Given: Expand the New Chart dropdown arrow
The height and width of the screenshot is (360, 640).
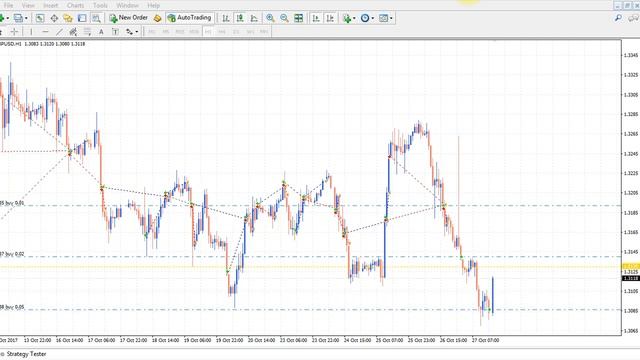Looking at the screenshot, I should tap(8, 18).
